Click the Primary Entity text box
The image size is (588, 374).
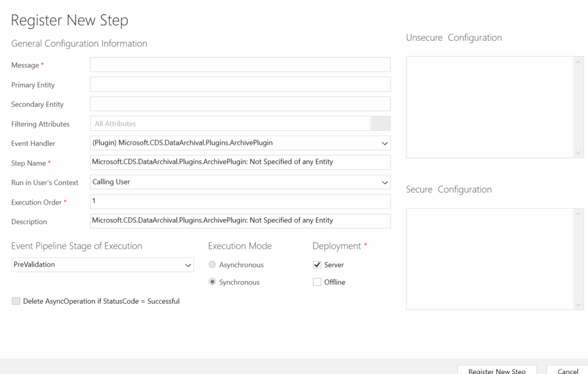(240, 84)
